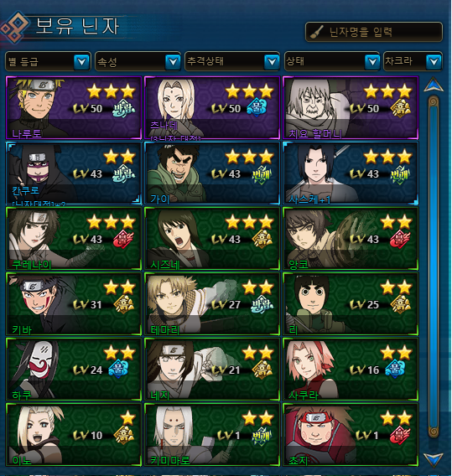Click the fire element icon on Kurenai's card
Screen dimensions: 452x476
pos(123,239)
